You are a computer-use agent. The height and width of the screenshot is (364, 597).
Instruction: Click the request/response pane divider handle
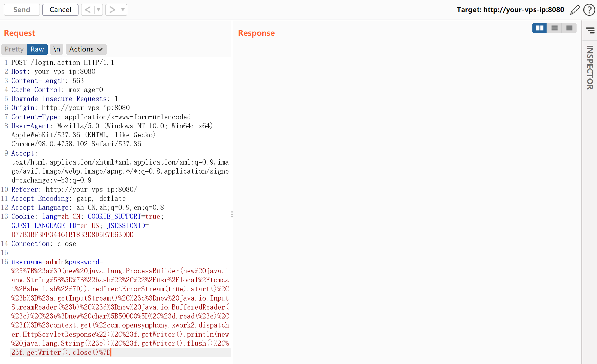pos(232,214)
